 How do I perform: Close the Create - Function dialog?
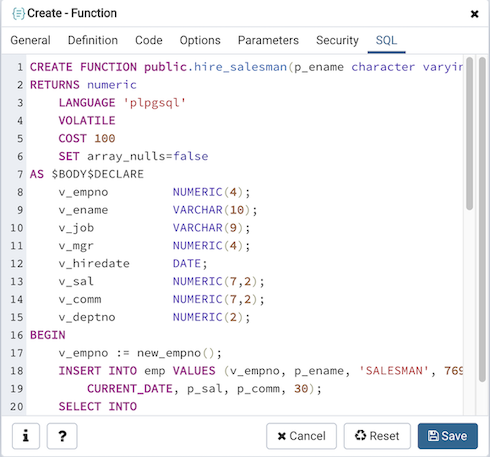tap(474, 14)
